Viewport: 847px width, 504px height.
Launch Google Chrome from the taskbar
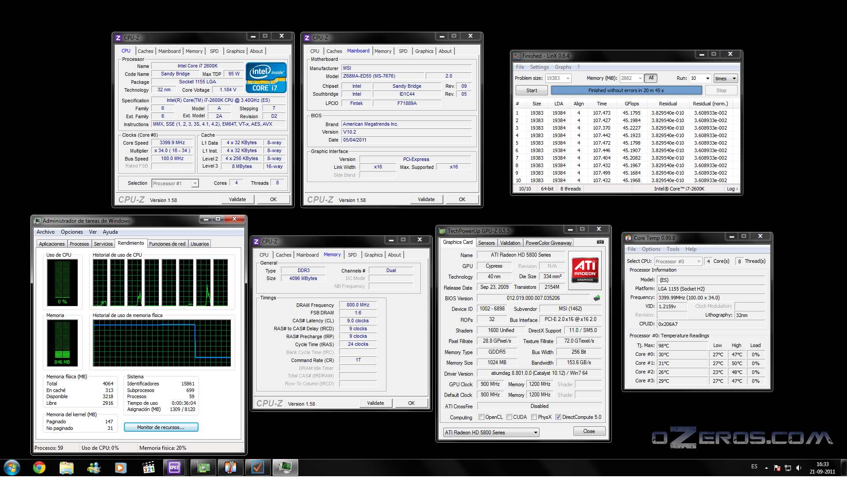(39, 467)
